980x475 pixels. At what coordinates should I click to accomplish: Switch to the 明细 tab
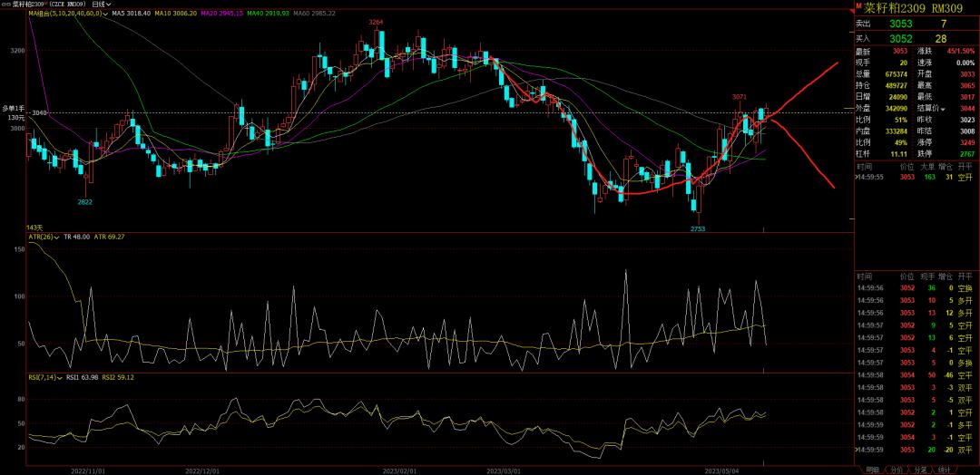tap(872, 470)
